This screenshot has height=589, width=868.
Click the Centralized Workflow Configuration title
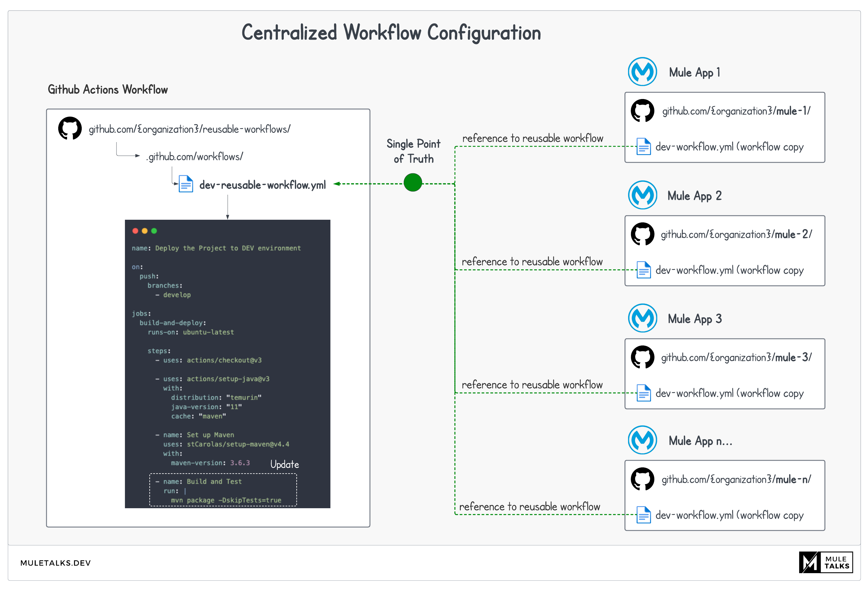pyautogui.click(x=391, y=33)
